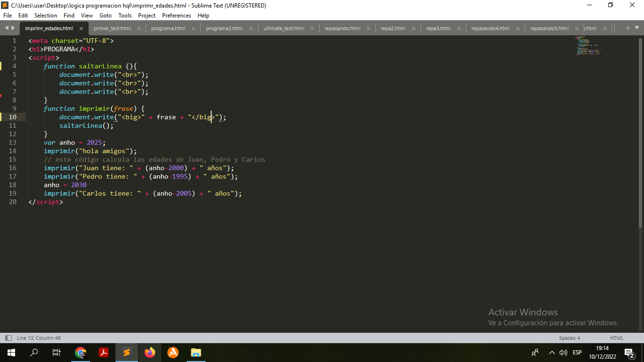This screenshot has height=362, width=644.
Task: Close the ultimate_test.html tab
Action: pos(312,28)
